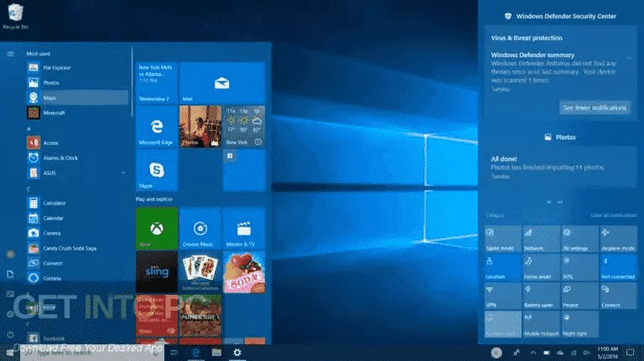Open the Groove Music tile
Image resolution: width=644 pixels, height=361 pixels.
(x=200, y=229)
